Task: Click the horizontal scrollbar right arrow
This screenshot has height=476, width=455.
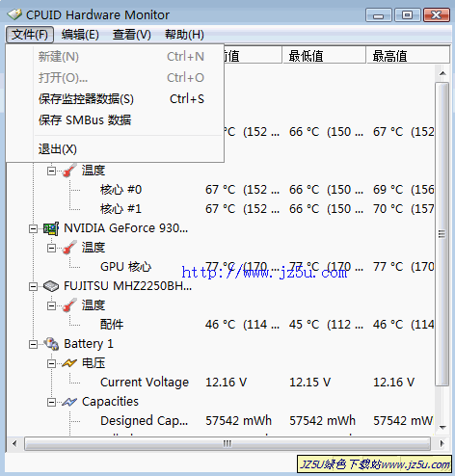Action: point(442,444)
